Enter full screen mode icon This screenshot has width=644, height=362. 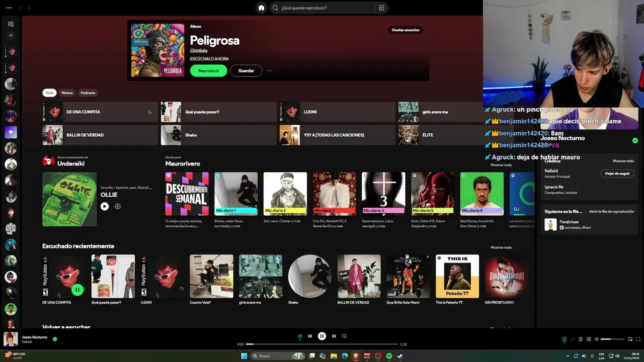pos(638,339)
